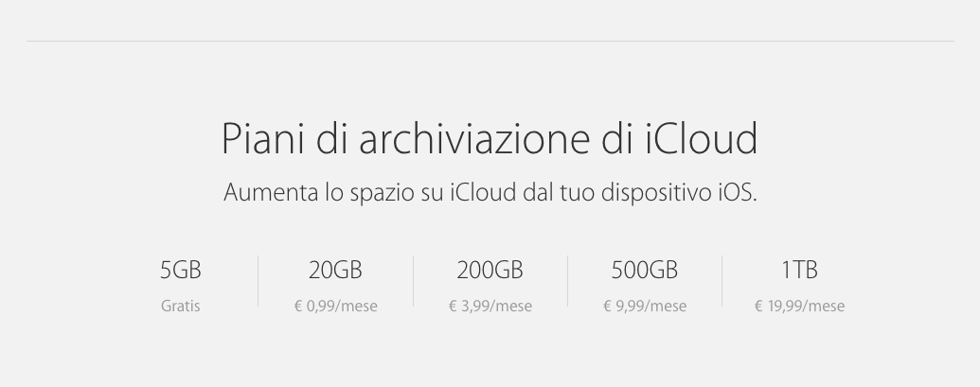Click the € 9,99/mese price
Screen dimensions: 980x387
coord(644,307)
